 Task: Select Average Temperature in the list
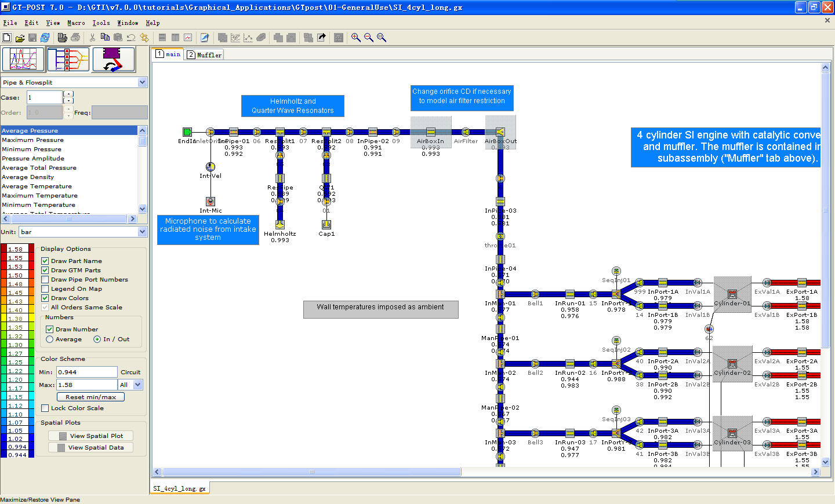click(69, 187)
